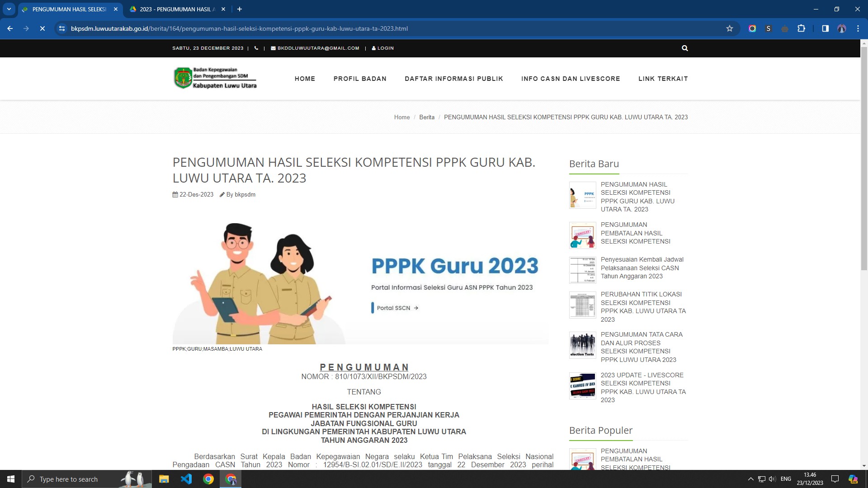
Task: Go to the HOME menu item
Action: (305, 79)
